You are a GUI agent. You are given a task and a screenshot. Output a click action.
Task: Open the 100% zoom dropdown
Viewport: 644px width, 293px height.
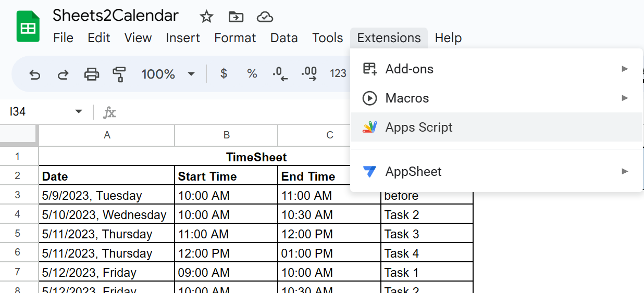pos(168,74)
